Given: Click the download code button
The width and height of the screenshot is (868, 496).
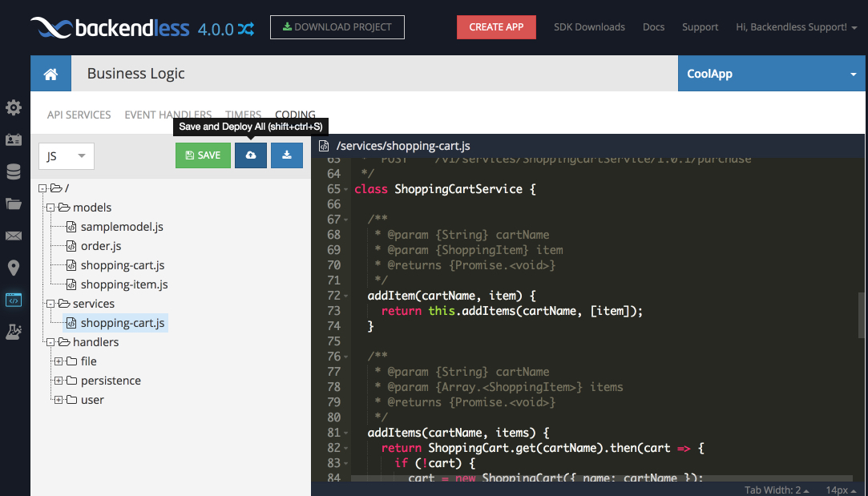Looking at the screenshot, I should [287, 155].
